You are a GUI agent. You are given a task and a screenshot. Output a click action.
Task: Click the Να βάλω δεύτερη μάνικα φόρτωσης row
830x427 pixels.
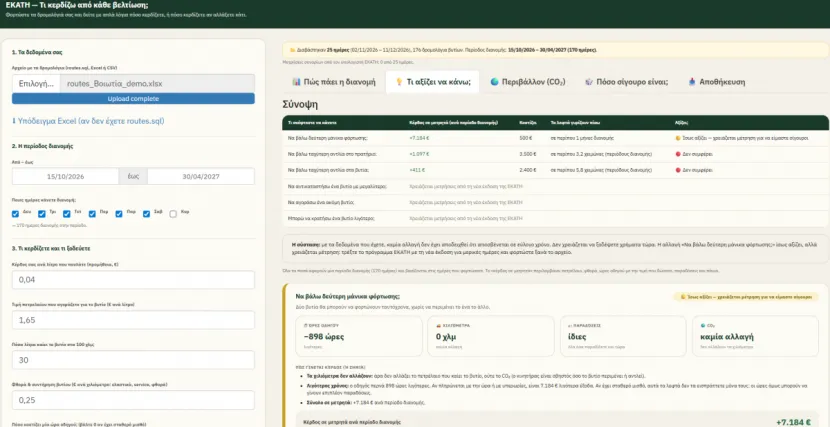[555, 138]
